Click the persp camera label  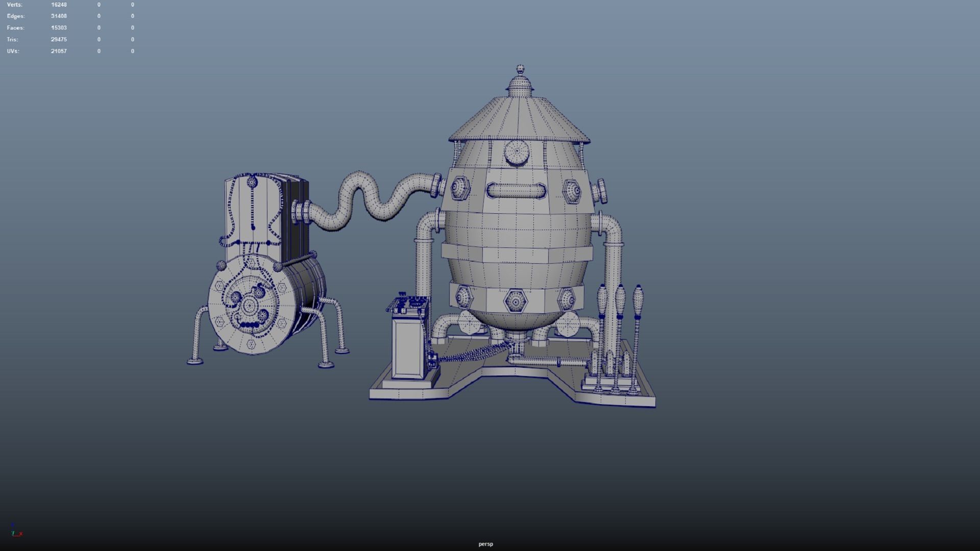[485, 544]
